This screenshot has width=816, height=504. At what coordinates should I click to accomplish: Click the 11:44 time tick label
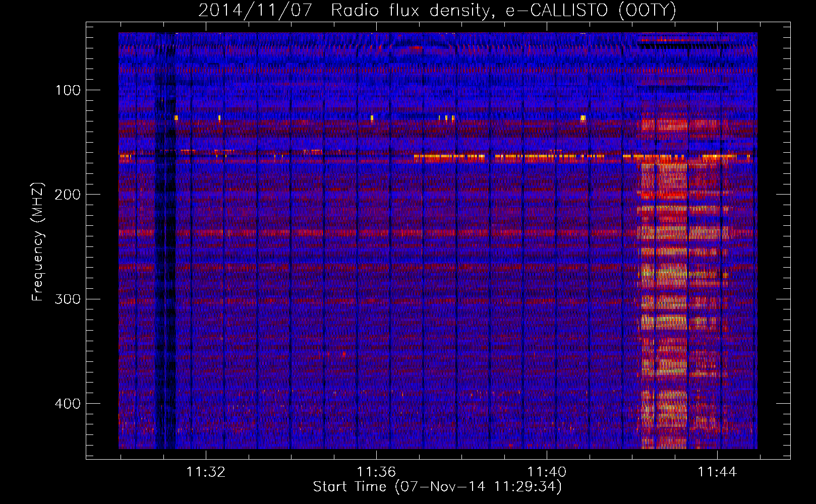(717, 472)
